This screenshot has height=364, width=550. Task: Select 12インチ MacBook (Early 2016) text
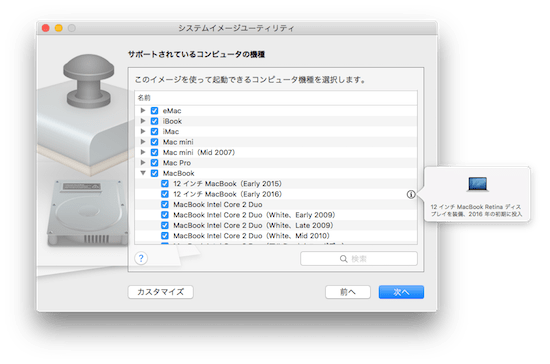click(x=228, y=194)
